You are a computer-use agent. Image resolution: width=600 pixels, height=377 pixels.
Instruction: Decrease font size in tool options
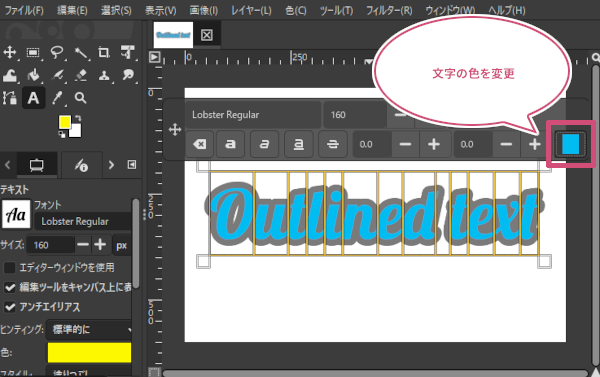83,245
